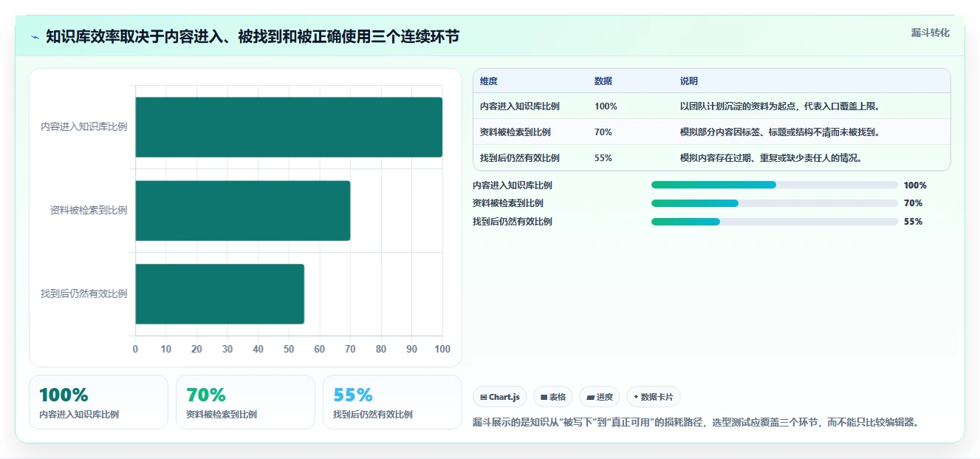The width and height of the screenshot is (980, 459).
Task: Click the 内容进入知识库比例 chart bar
Action: (x=289, y=127)
